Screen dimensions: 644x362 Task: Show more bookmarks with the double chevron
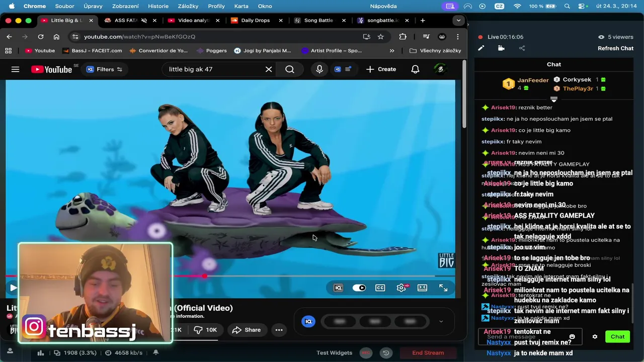[x=392, y=50]
